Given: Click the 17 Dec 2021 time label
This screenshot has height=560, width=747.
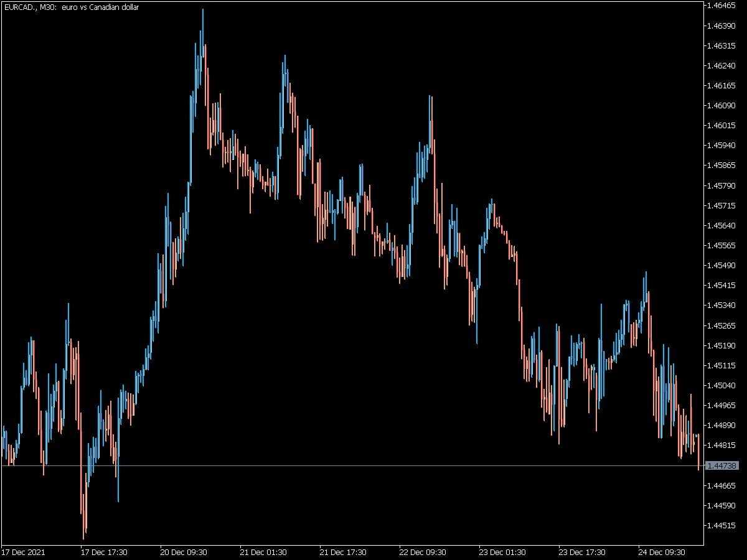Looking at the screenshot, I should pyautogui.click(x=23, y=552).
